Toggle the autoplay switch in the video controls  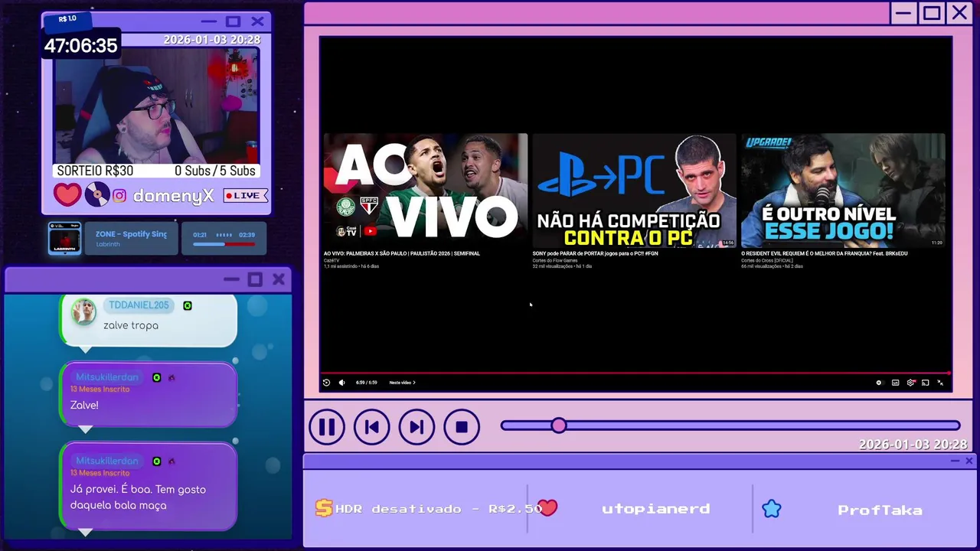pos(879,383)
